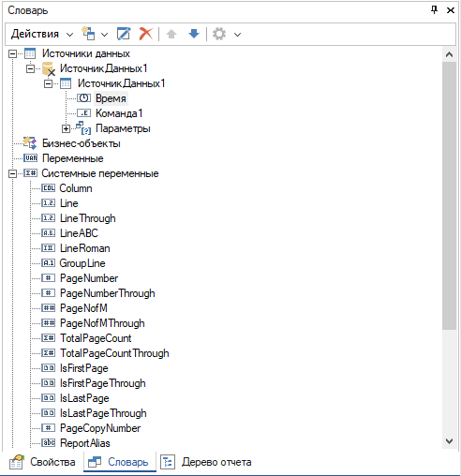Open dropdown arrow beside New Item icon
Viewport: 461px width, 476px height.
click(104, 35)
